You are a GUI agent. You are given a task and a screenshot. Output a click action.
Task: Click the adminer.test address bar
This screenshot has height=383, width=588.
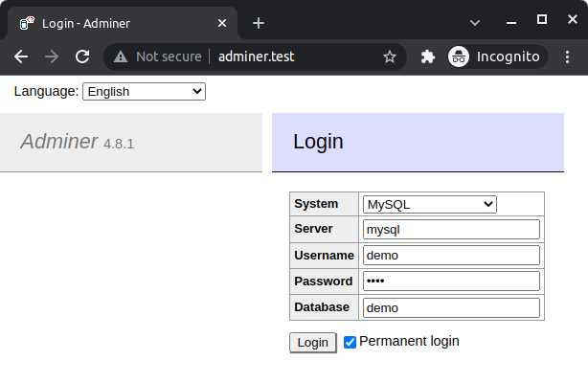point(256,56)
